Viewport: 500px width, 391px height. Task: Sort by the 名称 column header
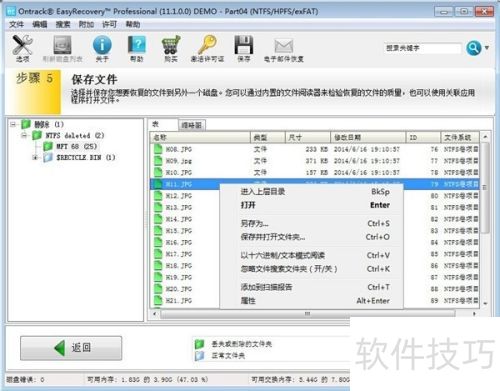pos(200,137)
